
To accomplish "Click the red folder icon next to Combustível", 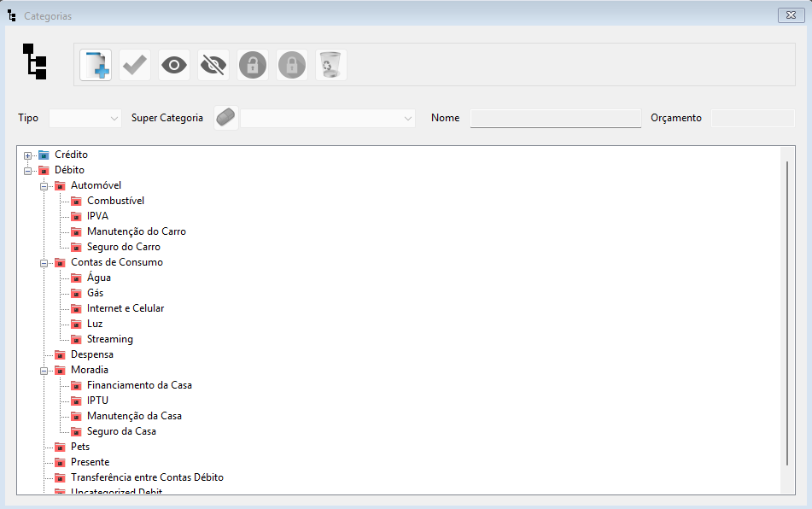I will tap(76, 201).
